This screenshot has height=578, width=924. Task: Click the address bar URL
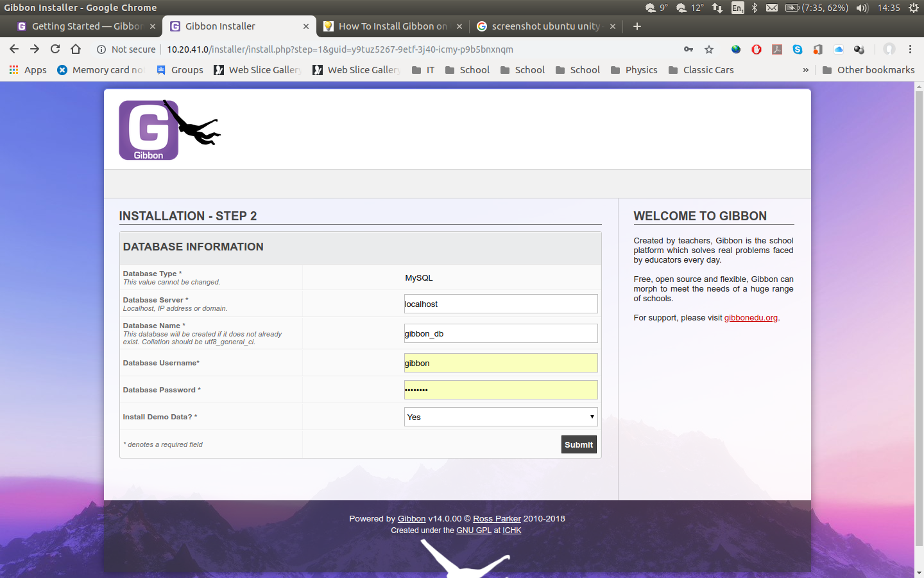pyautogui.click(x=340, y=49)
